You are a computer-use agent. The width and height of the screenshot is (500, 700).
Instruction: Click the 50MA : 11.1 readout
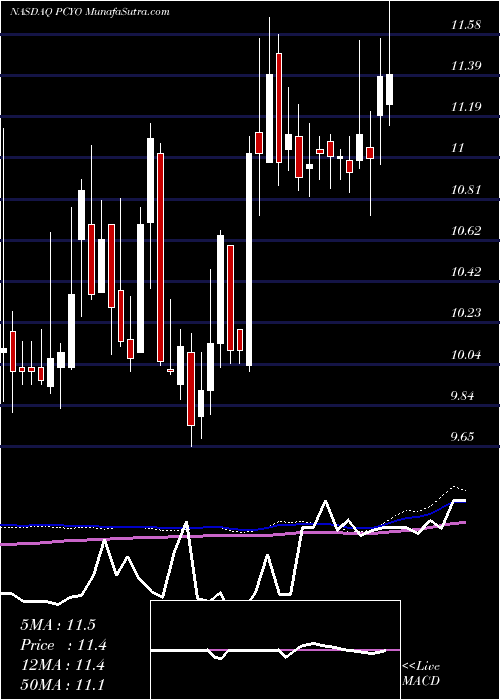(x=62, y=685)
